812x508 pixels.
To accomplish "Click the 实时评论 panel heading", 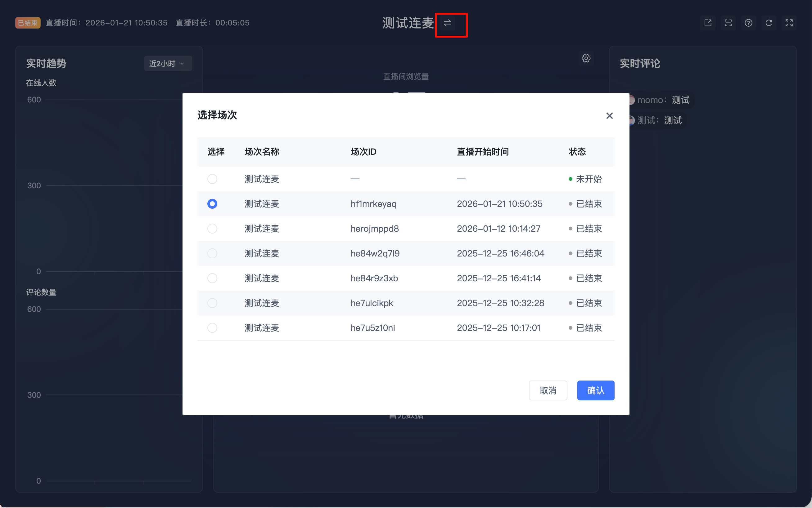I will [640, 64].
